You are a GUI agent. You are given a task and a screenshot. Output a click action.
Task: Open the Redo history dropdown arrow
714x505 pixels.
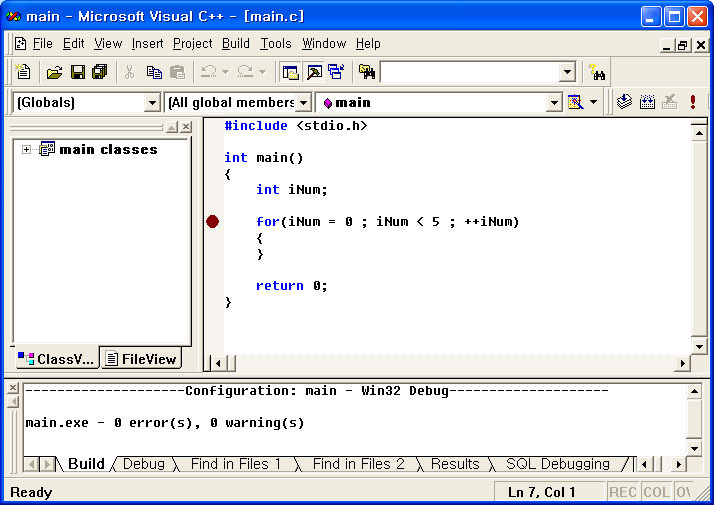pyautogui.click(x=262, y=71)
